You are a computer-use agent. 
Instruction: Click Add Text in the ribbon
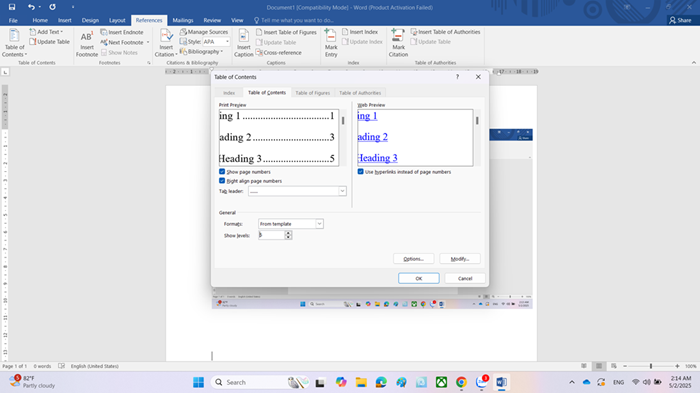tap(46, 32)
